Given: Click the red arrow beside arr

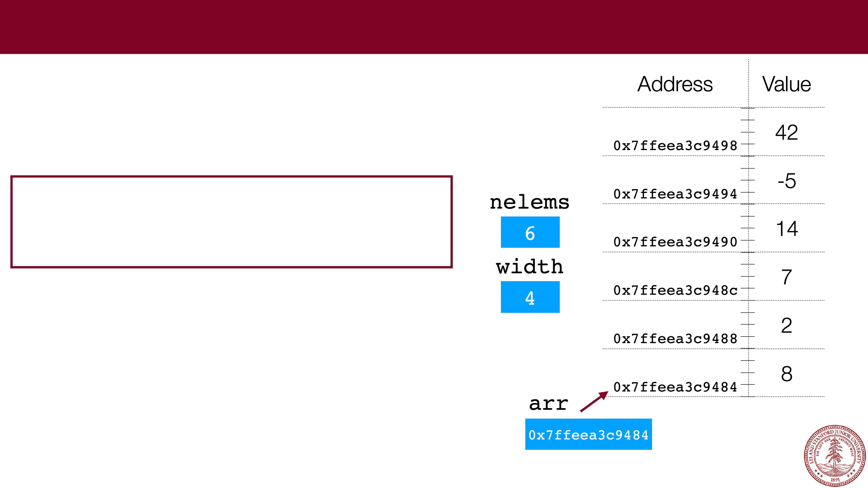Looking at the screenshot, I should click(x=594, y=401).
